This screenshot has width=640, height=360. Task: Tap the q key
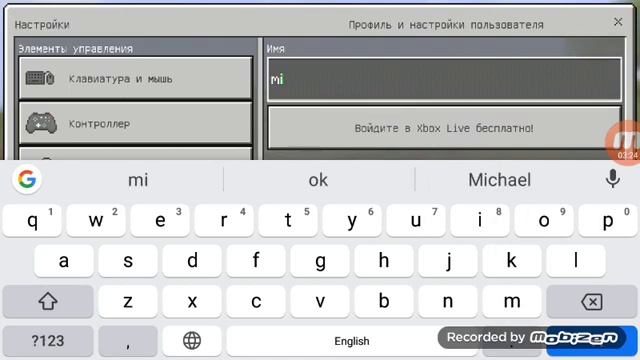[32, 220]
